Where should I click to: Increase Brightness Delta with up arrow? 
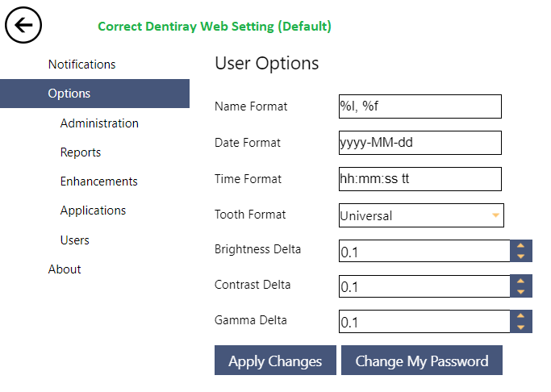click(521, 245)
